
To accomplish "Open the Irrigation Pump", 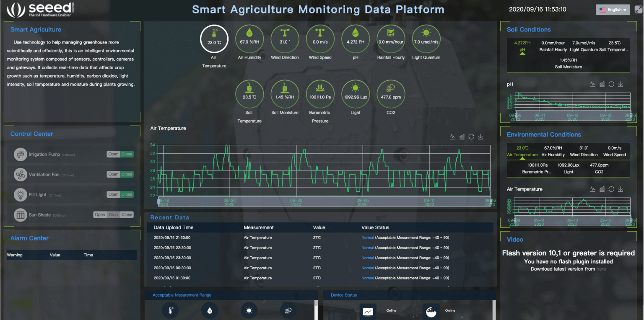I will click(113, 154).
